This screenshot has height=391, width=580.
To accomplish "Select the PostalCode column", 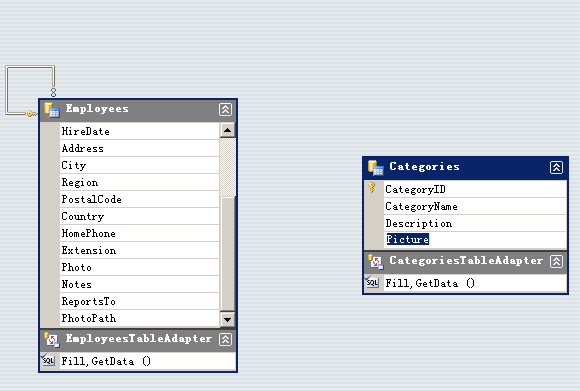I will click(139, 199).
